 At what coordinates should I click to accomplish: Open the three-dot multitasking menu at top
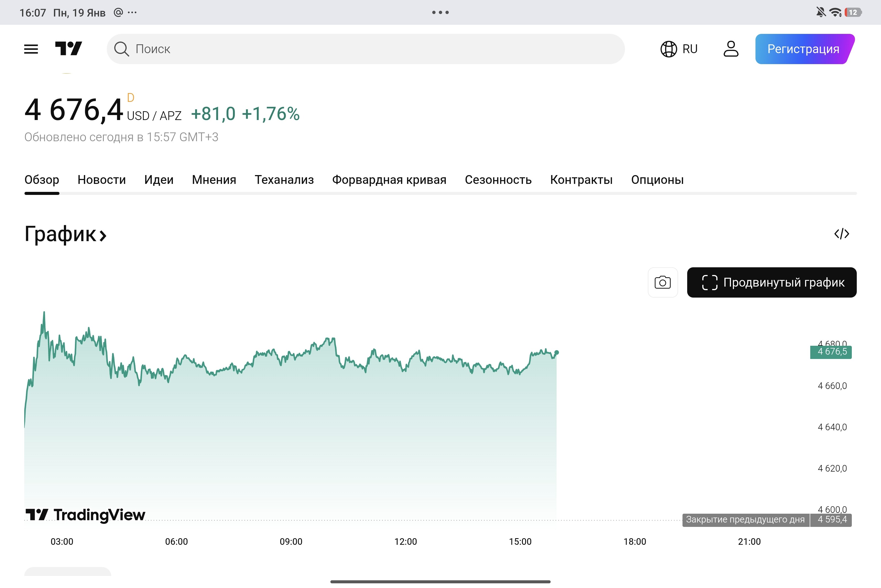440,12
